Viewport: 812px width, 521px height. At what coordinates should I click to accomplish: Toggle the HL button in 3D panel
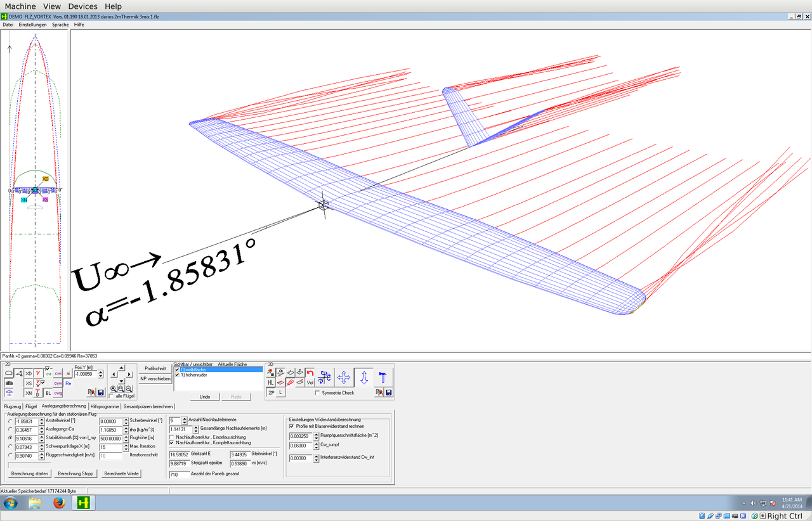click(271, 383)
